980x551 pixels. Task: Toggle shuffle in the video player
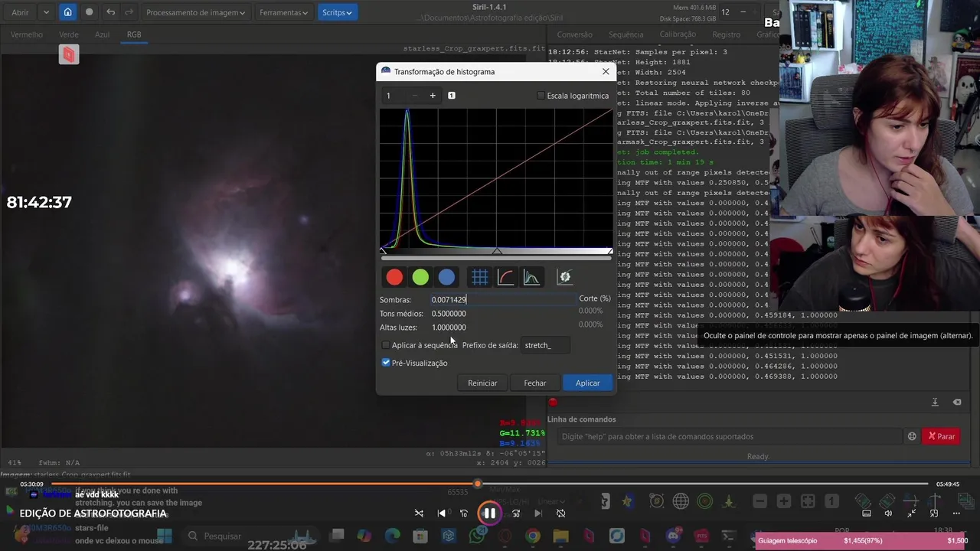(x=419, y=514)
